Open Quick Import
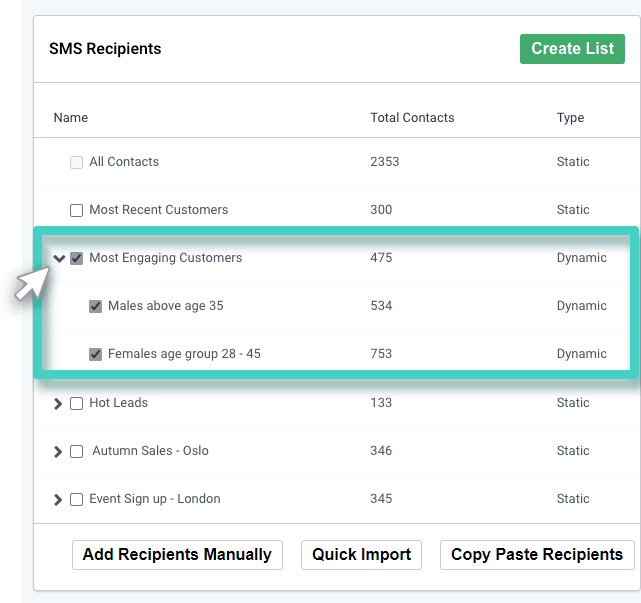This screenshot has width=641, height=603. click(x=361, y=555)
